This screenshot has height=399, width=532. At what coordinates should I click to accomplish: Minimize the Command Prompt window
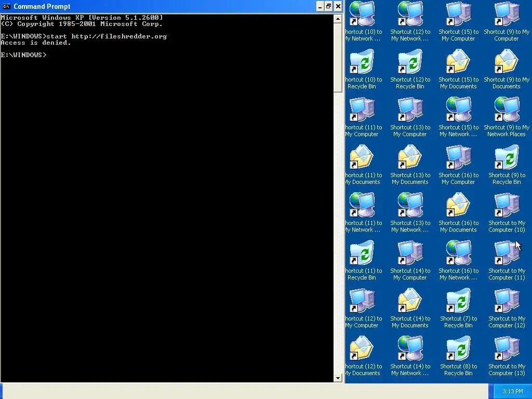320,6
